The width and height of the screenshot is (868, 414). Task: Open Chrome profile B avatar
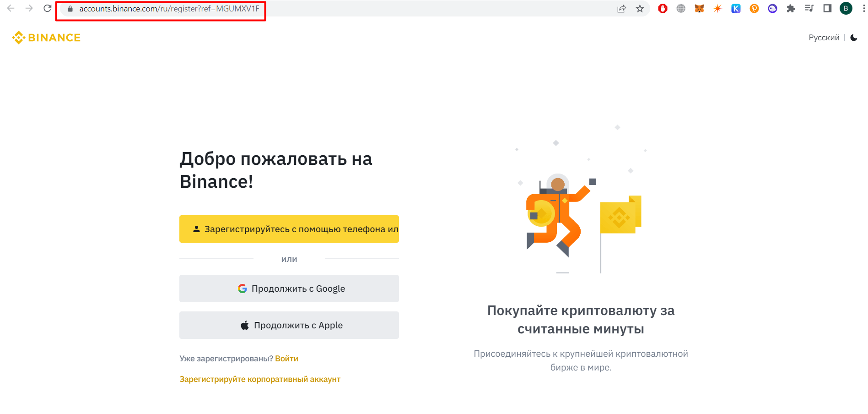pyautogui.click(x=846, y=8)
